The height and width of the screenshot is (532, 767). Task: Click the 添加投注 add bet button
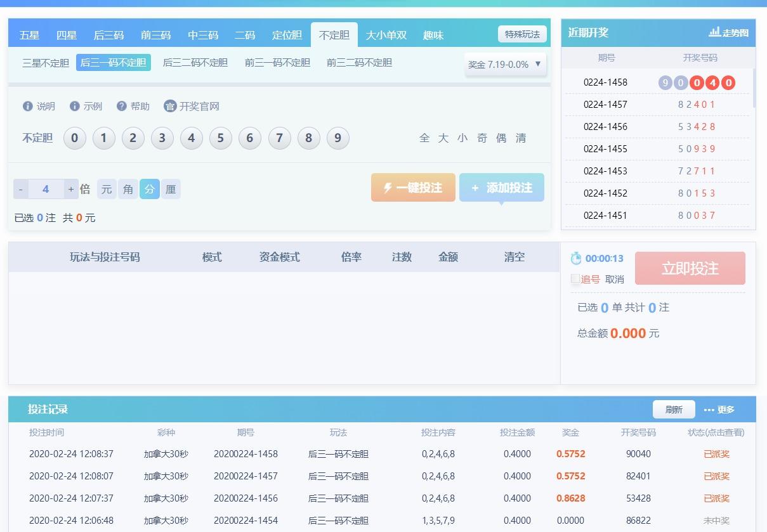502,188
